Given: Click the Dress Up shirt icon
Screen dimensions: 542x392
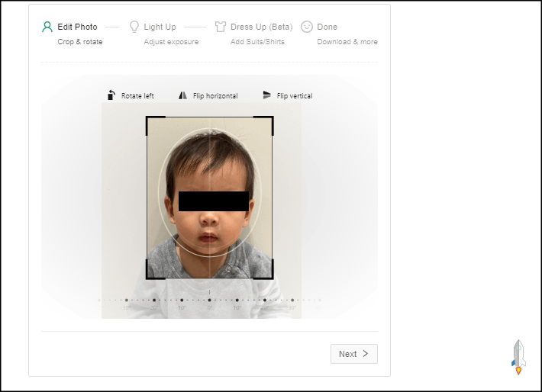Looking at the screenshot, I should click(x=221, y=27).
